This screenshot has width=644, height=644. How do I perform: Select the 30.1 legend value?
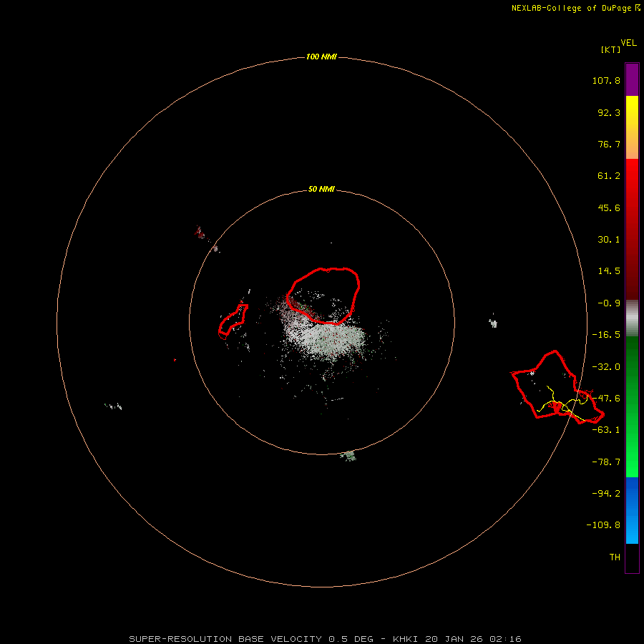coord(609,240)
